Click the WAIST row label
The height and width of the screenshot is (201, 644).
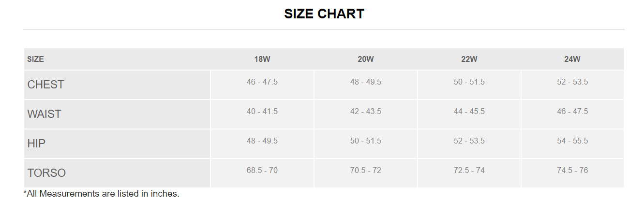pos(45,114)
